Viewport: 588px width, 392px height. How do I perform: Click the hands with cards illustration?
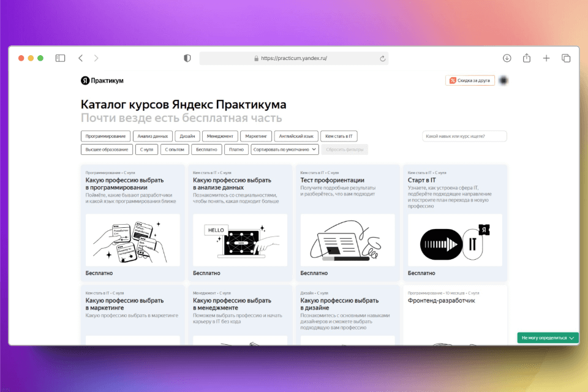coord(133,240)
